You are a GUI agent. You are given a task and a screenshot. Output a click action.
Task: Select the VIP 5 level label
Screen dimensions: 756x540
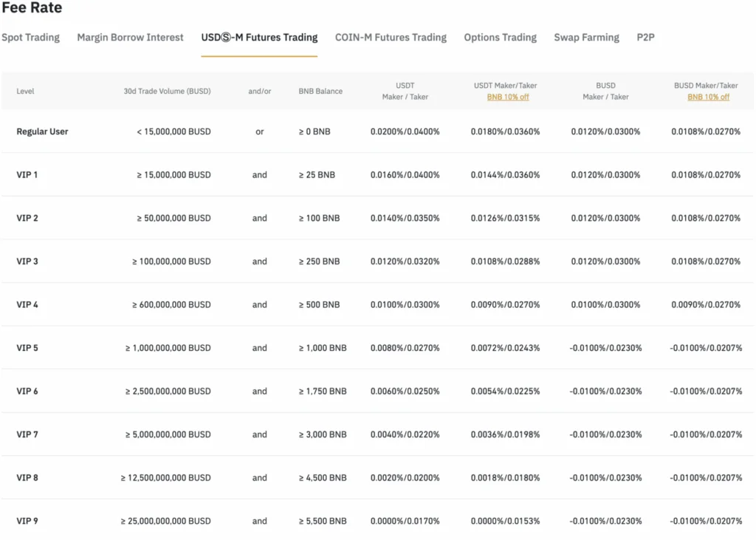coord(27,348)
